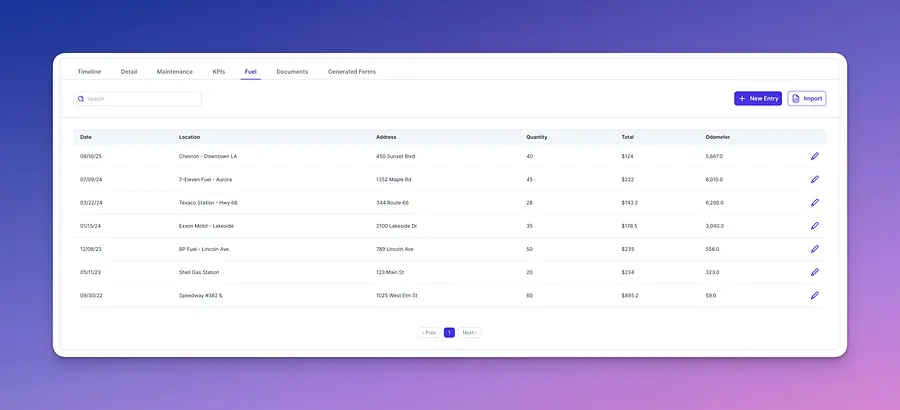900x410 pixels.
Task: Click address 2100 Lakeside Dr
Action: (x=397, y=226)
